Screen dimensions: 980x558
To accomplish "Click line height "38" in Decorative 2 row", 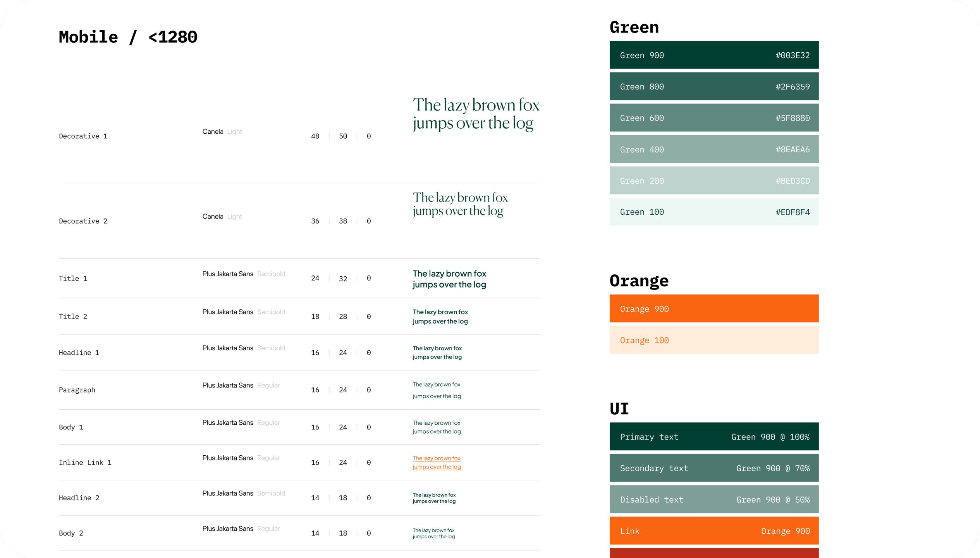I will click(343, 221).
